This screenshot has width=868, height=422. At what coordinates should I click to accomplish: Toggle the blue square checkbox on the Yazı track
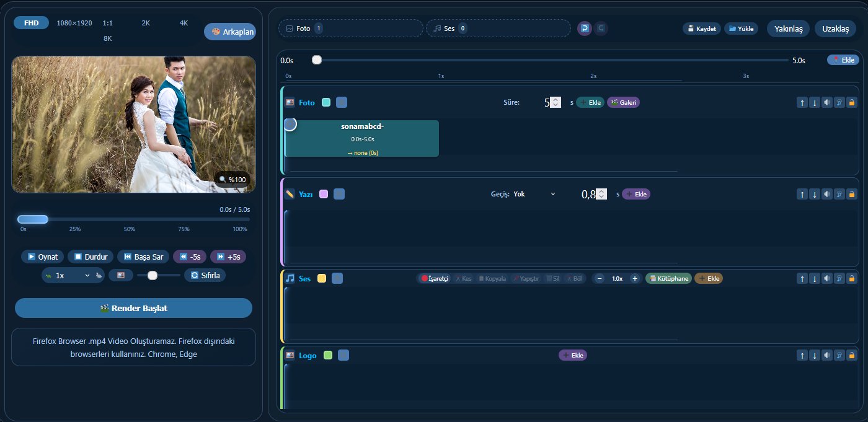pos(339,194)
